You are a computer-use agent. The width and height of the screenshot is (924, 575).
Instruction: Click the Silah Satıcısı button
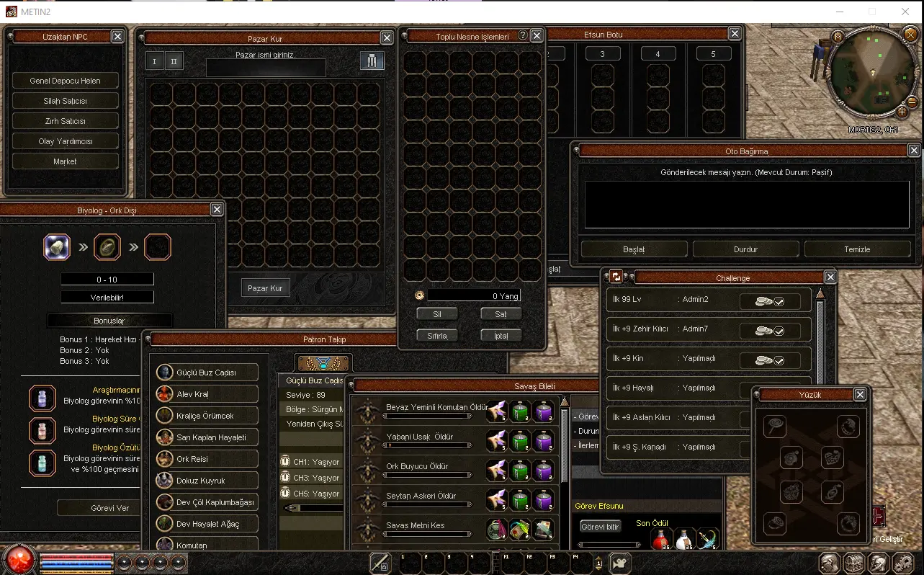click(x=65, y=101)
